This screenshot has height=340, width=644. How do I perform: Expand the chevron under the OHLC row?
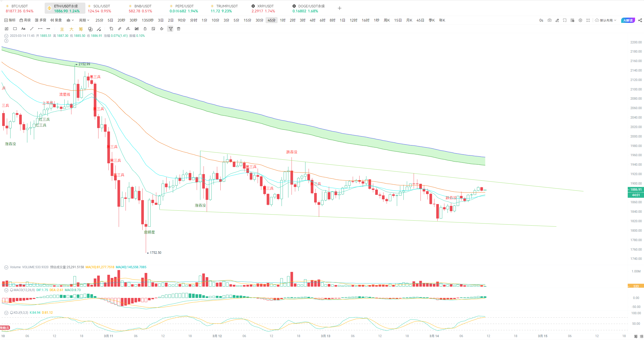(6, 41)
